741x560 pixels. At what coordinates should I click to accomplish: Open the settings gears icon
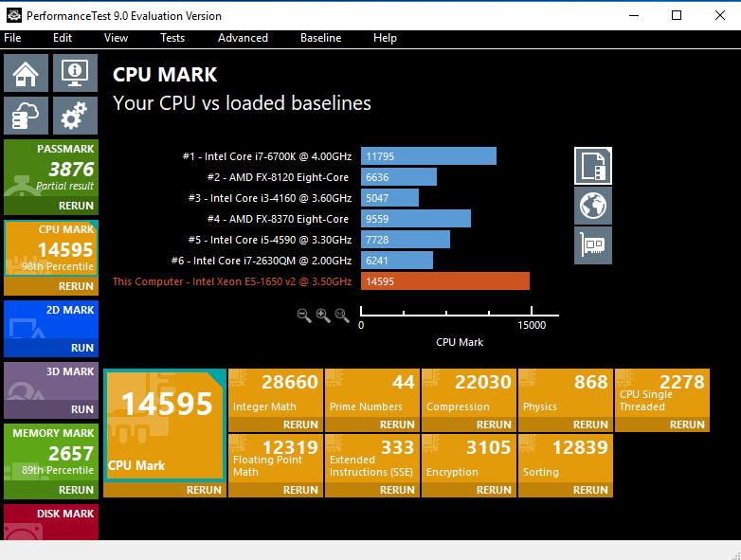pyautogui.click(x=75, y=116)
